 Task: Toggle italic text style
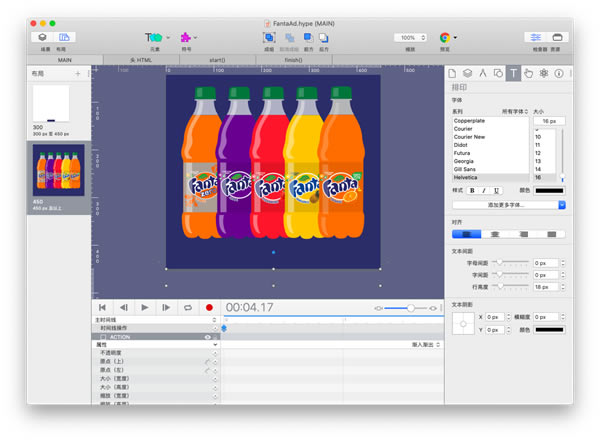pyautogui.click(x=486, y=190)
